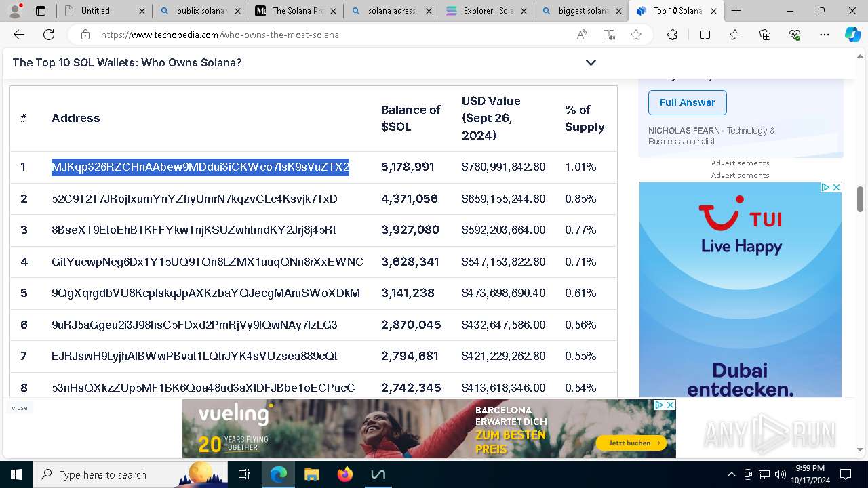868x488 pixels.
Task: Open Browser essentials icon
Action: click(x=795, y=35)
